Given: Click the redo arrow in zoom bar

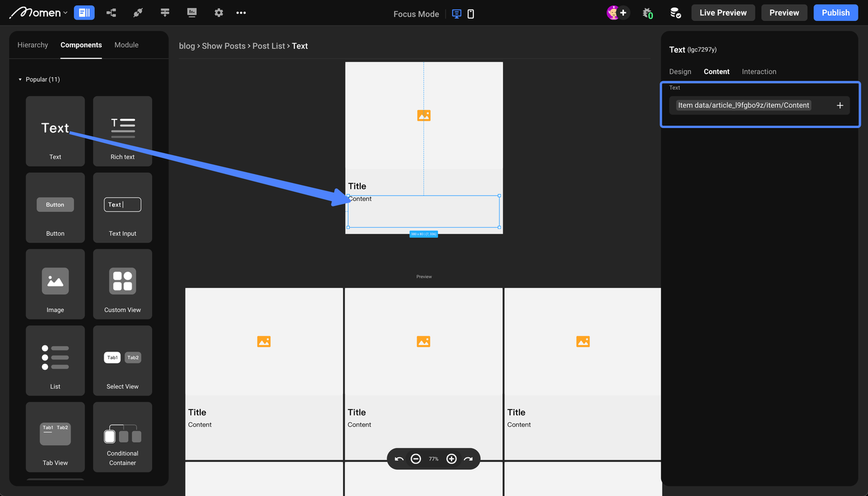Looking at the screenshot, I should (468, 459).
